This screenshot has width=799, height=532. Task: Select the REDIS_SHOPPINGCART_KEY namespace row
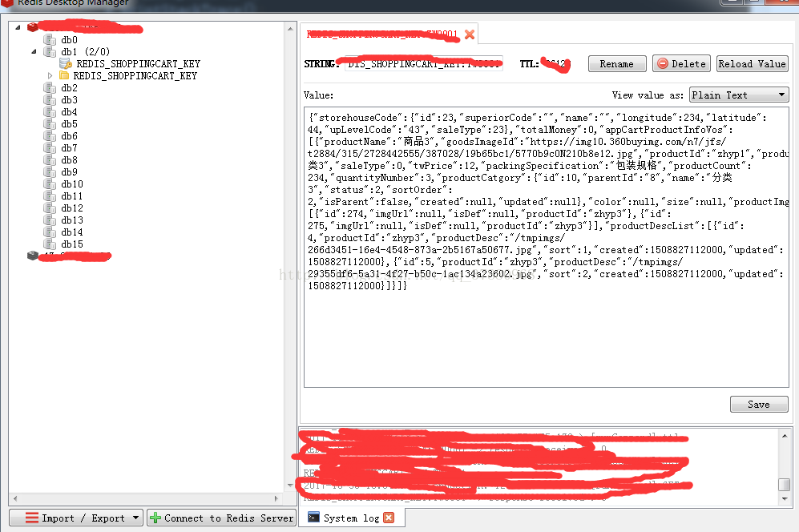135,75
